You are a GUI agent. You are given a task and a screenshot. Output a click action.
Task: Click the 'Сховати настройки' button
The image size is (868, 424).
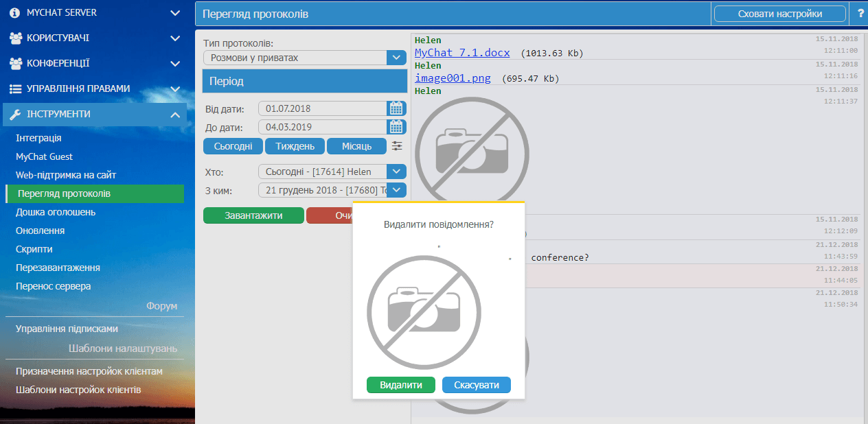[x=779, y=14]
